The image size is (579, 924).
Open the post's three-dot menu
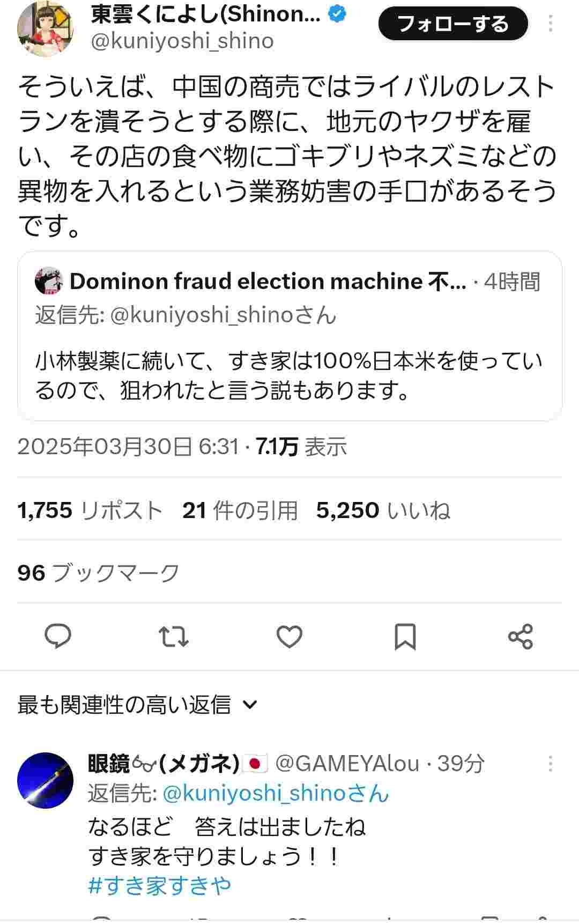point(551,24)
